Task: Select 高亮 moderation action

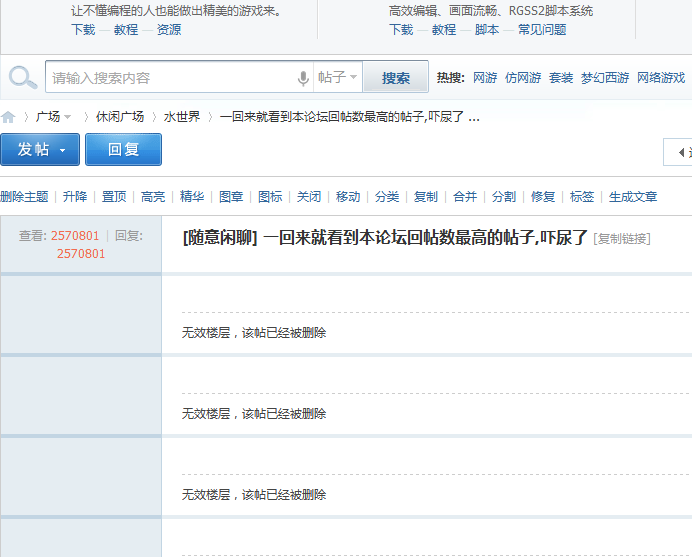Action: (x=153, y=196)
